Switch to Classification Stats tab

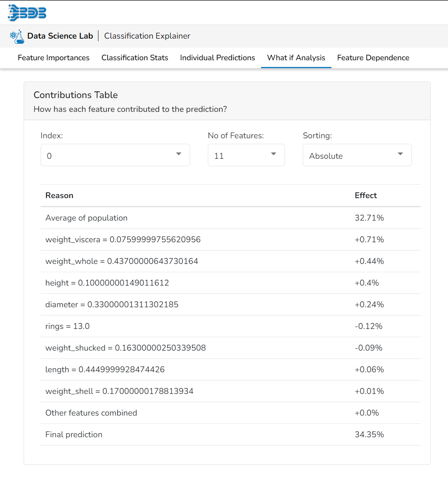(135, 58)
